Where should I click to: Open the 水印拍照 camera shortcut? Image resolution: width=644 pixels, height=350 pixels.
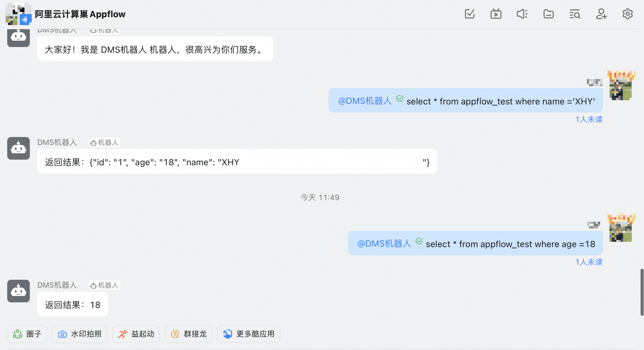[80, 334]
